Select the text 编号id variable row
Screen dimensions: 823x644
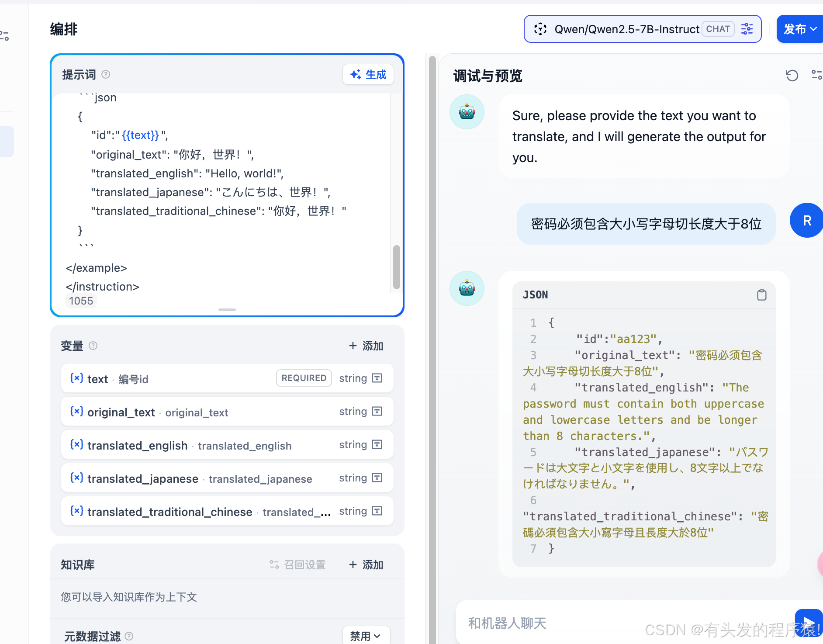point(227,378)
